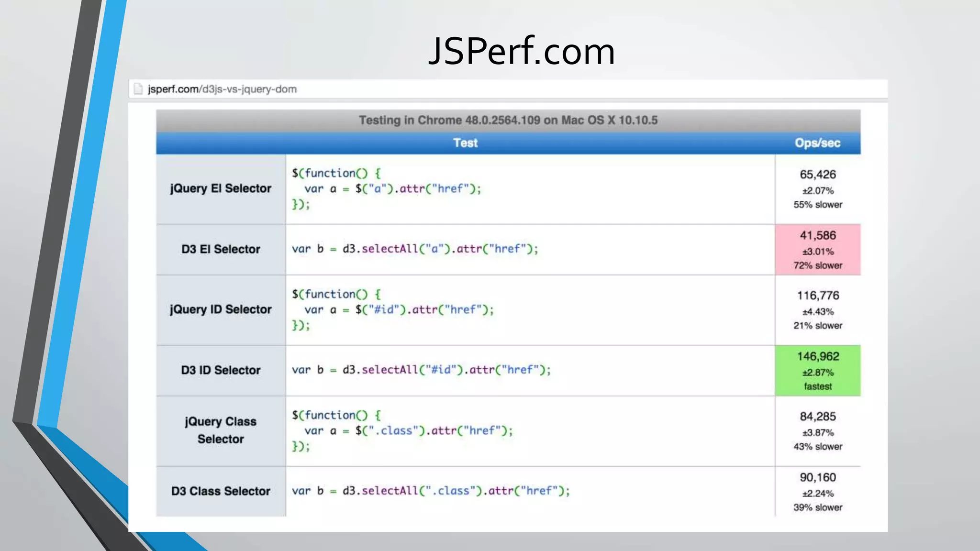Select the 'jQuery ID Selector' row label

point(221,309)
